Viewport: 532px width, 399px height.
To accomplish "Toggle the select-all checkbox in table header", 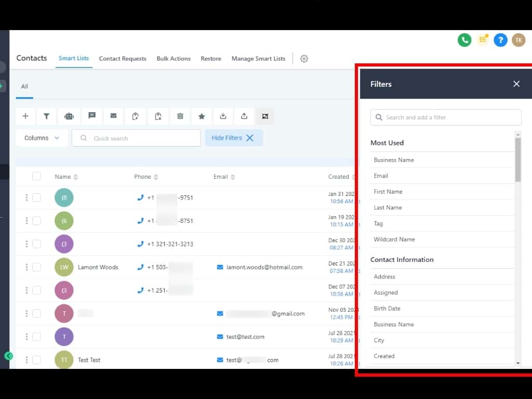I will 36,177.
